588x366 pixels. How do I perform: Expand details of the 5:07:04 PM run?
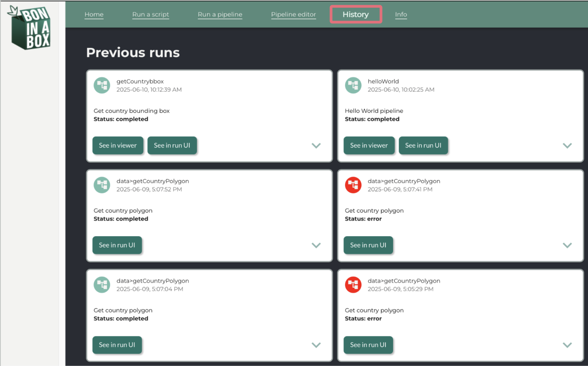(x=316, y=345)
